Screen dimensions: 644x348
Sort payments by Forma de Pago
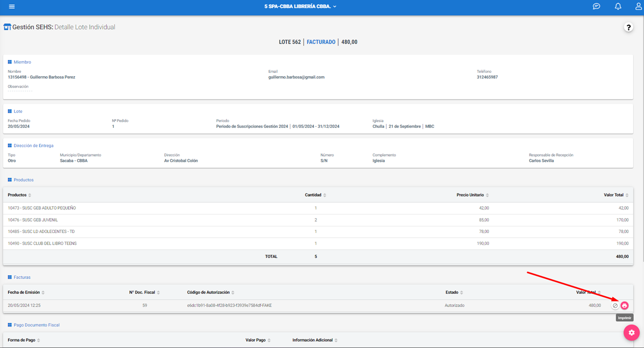tap(24, 340)
